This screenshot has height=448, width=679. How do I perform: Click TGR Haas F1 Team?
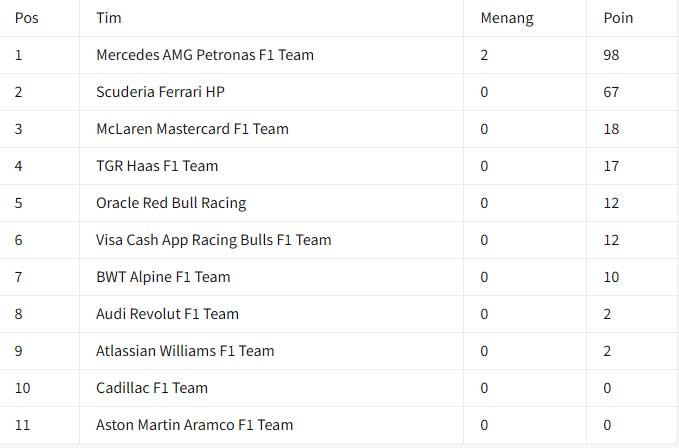(157, 166)
